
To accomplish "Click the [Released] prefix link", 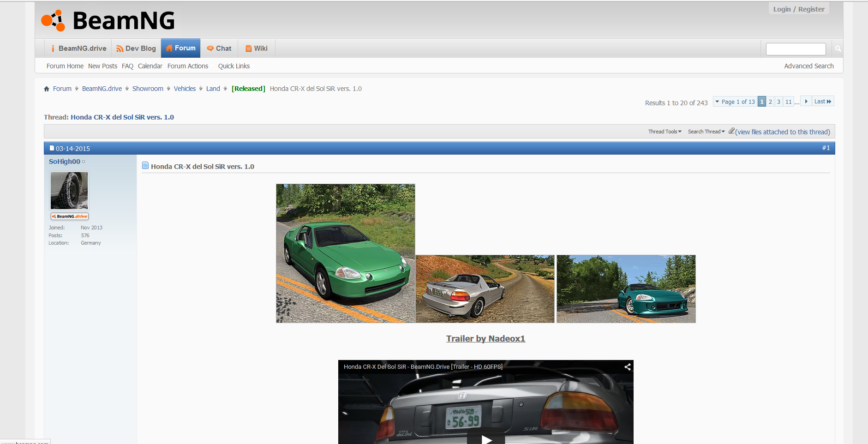I will point(248,89).
